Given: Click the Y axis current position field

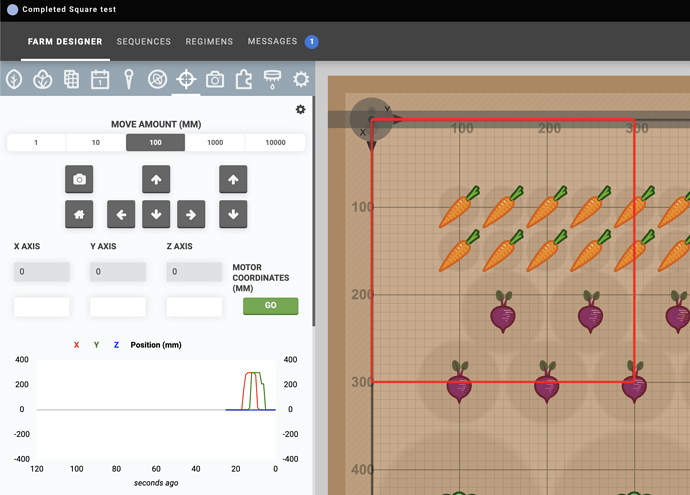Looking at the screenshot, I should [118, 272].
